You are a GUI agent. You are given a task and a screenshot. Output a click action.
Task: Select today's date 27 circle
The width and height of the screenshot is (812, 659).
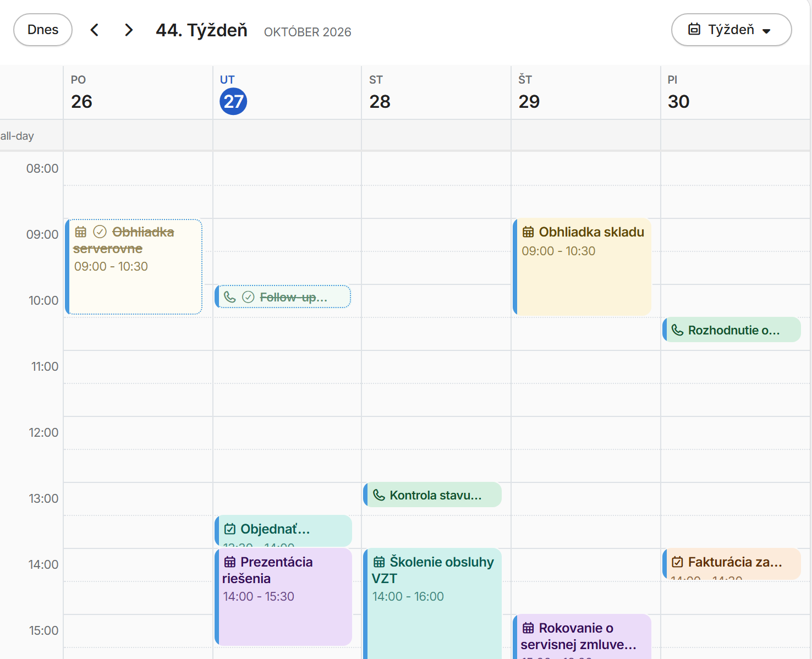pos(233,101)
